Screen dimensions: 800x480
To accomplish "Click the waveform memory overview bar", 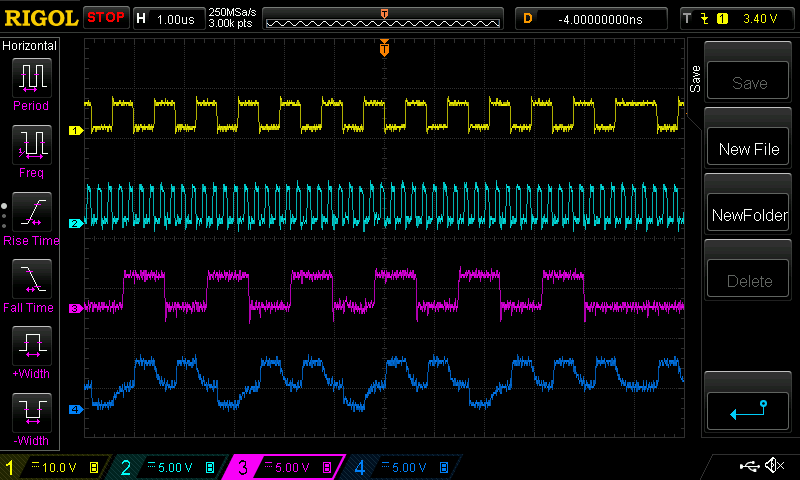I will (x=383, y=19).
